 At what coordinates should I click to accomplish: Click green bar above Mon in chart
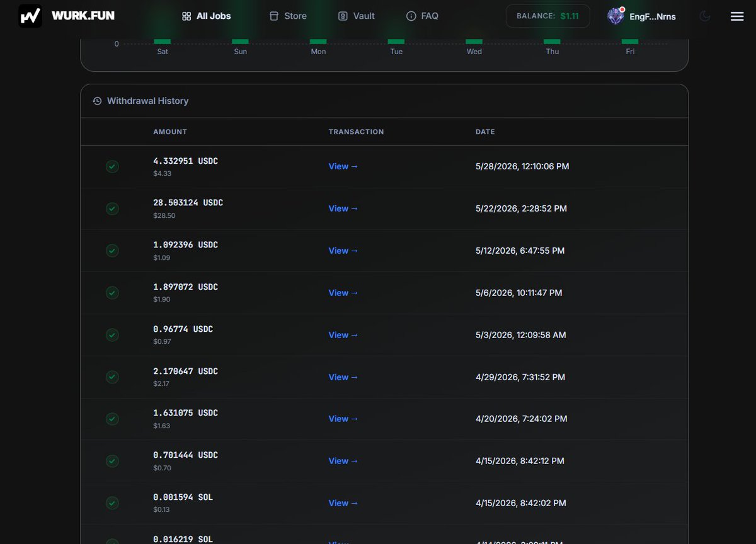318,42
